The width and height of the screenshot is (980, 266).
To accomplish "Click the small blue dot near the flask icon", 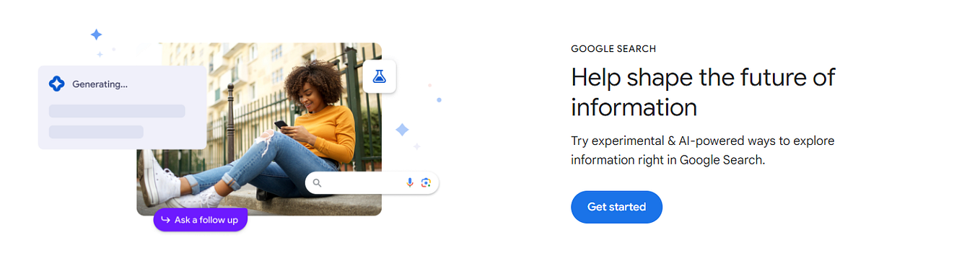I will (439, 99).
